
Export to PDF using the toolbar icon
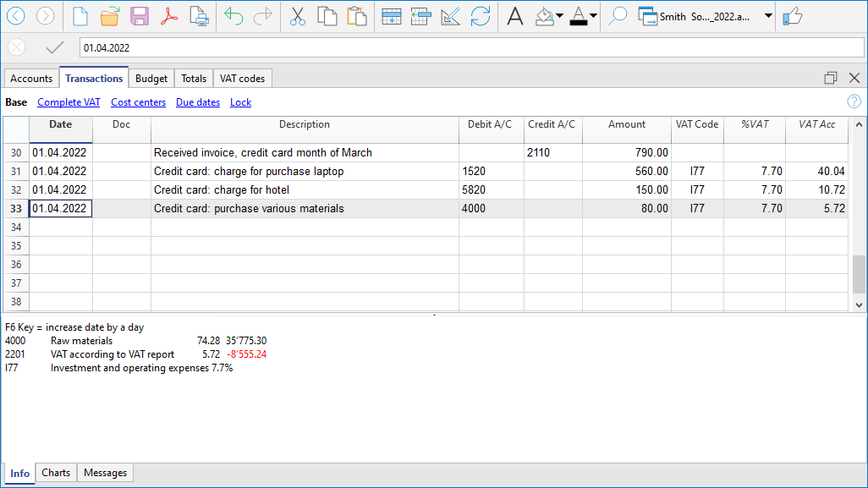tap(169, 16)
